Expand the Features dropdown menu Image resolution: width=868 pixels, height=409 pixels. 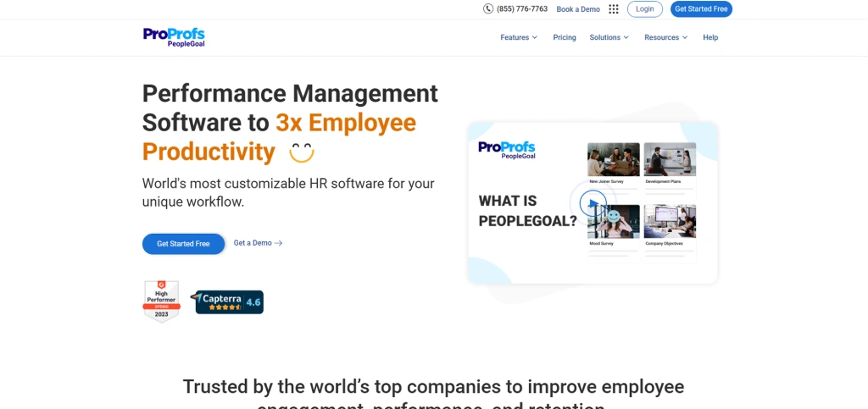519,37
